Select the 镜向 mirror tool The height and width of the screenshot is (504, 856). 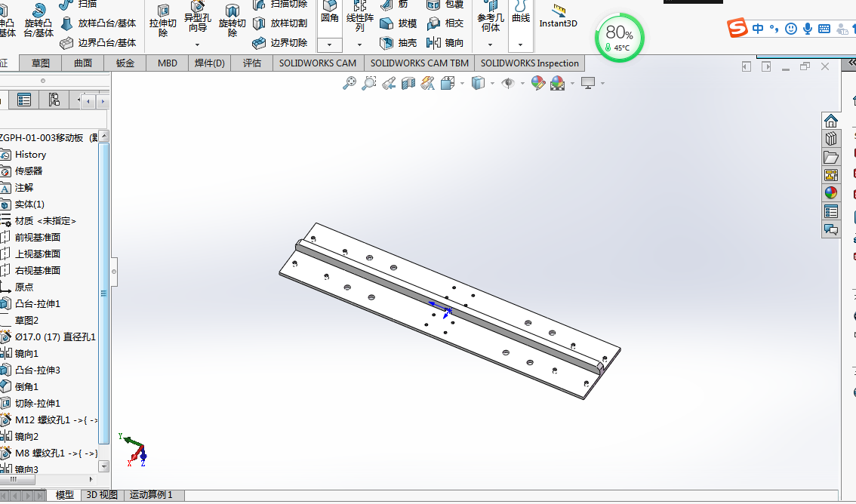445,42
